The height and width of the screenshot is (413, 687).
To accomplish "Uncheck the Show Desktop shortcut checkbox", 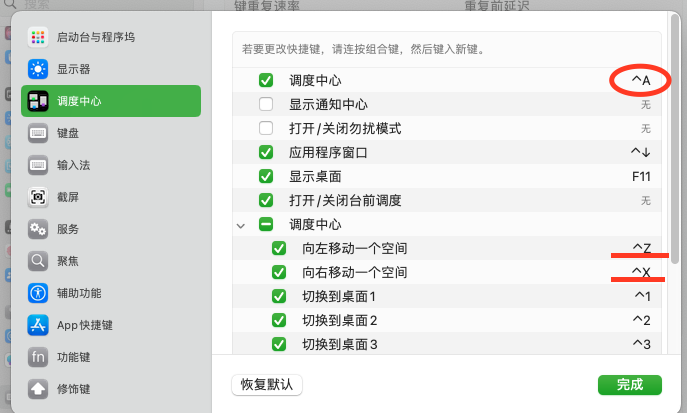I will click(266, 176).
